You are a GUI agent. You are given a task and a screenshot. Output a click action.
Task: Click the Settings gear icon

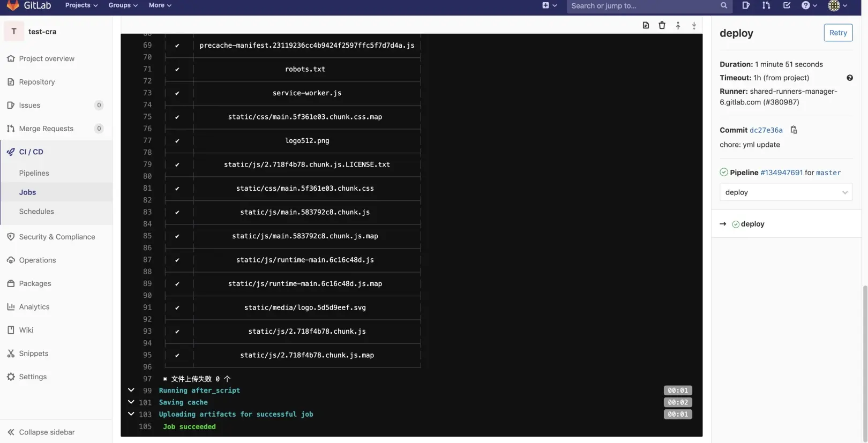(11, 377)
